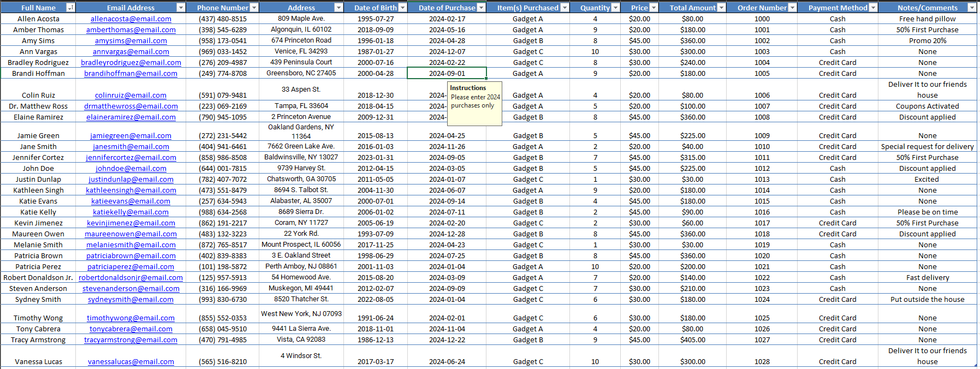Viewport: 980px width, 369px height.
Task: Click the robertdonaldsonjr@email.com link
Action: 131,277
